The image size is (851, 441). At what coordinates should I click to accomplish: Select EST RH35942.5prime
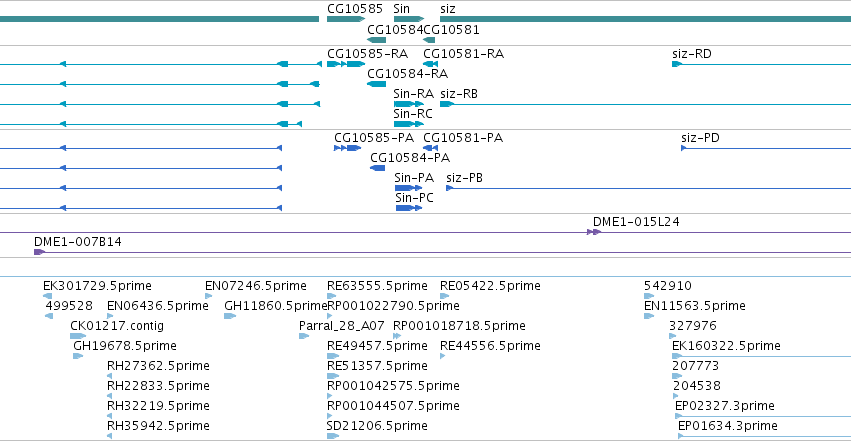tap(110, 437)
